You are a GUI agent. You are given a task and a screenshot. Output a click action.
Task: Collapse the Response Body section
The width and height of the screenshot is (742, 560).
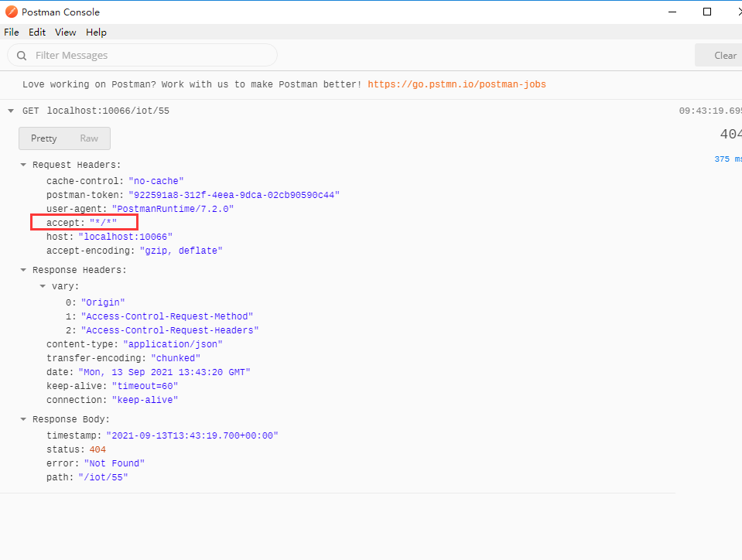click(23, 419)
